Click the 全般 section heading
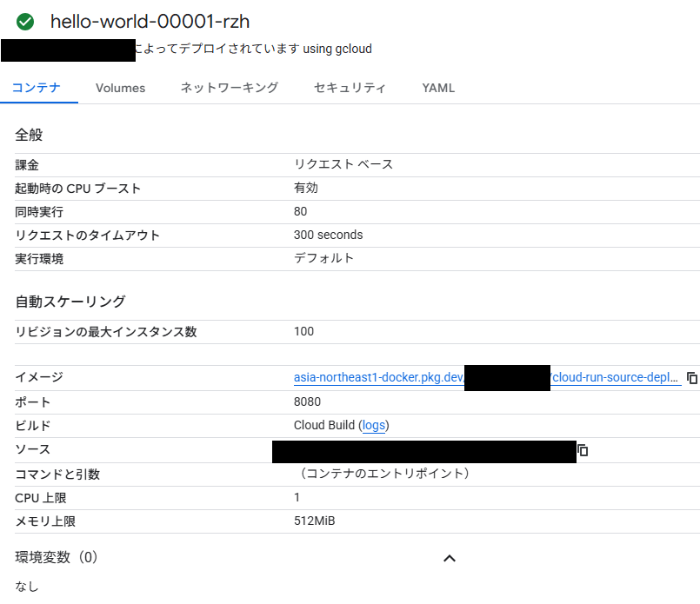This screenshot has height=604, width=700. point(29,135)
